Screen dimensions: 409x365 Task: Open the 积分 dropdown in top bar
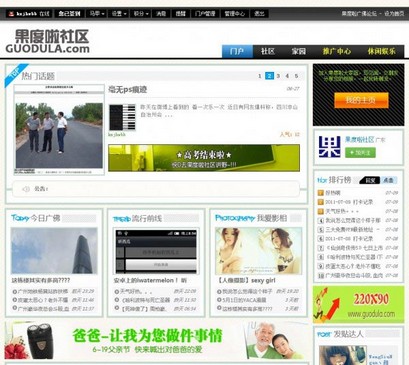tap(141, 14)
